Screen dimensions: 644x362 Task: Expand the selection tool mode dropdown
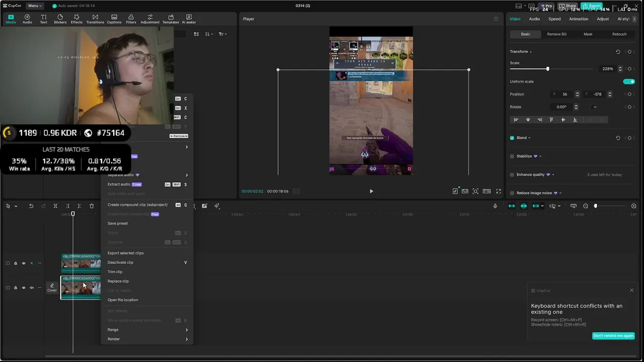(x=16, y=206)
